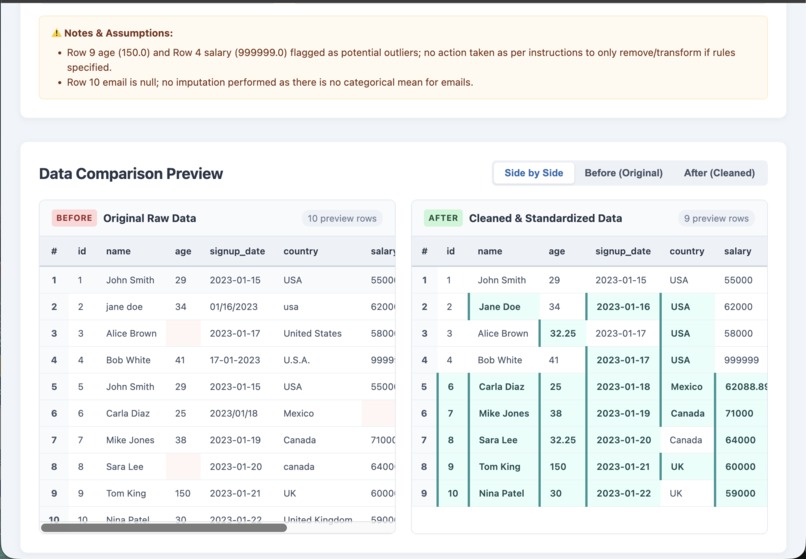Click 'age' header in Cleaned data table
The width and height of the screenshot is (806, 559).
(x=556, y=251)
